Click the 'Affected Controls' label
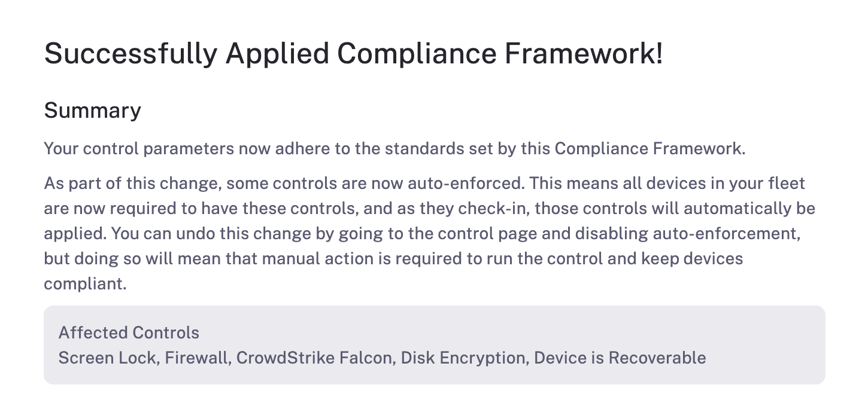This screenshot has width=868, height=409. pos(129,332)
